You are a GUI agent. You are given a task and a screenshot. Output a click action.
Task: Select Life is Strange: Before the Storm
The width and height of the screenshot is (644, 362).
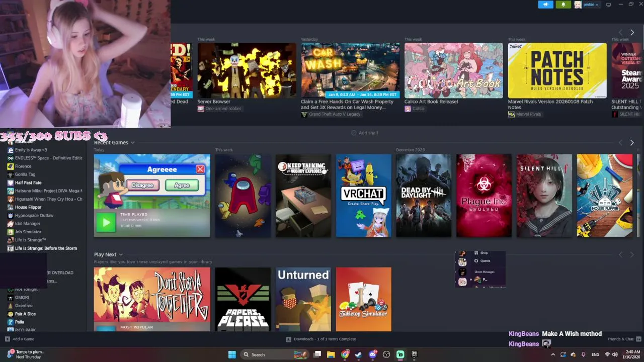click(x=46, y=248)
